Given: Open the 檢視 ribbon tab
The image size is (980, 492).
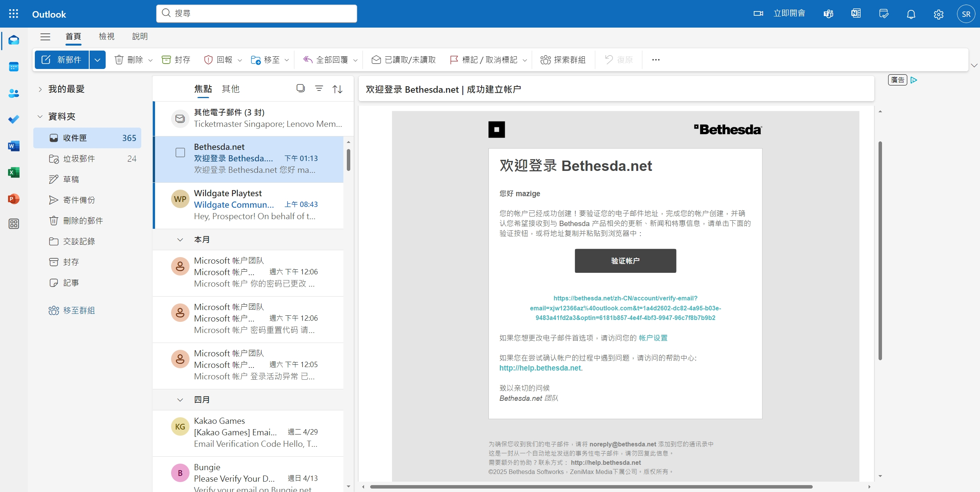Looking at the screenshot, I should [106, 36].
